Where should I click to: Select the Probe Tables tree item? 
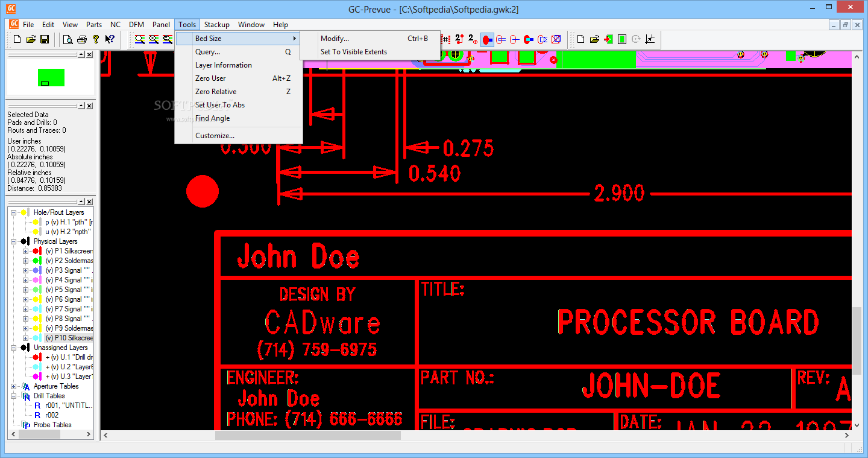pyautogui.click(x=52, y=425)
